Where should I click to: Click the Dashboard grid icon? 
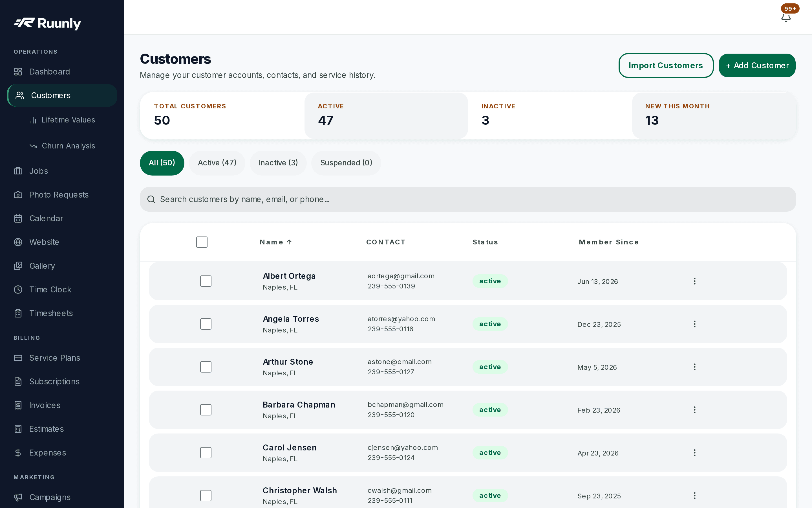(18, 72)
